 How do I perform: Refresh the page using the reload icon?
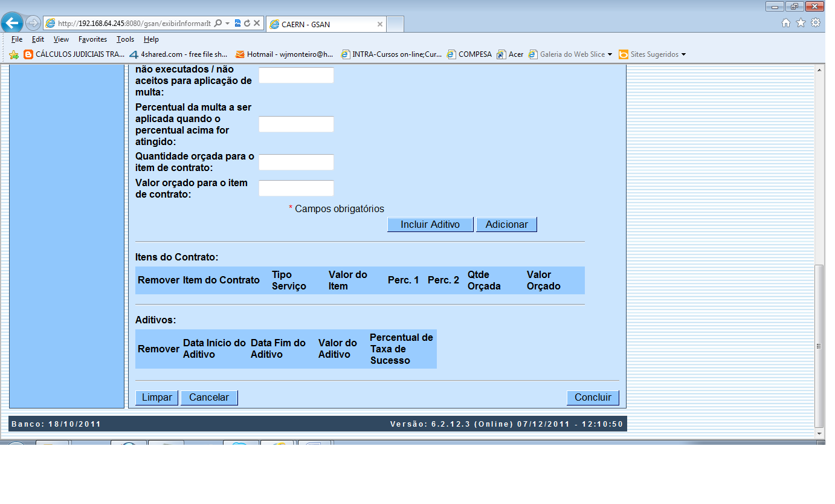(247, 24)
